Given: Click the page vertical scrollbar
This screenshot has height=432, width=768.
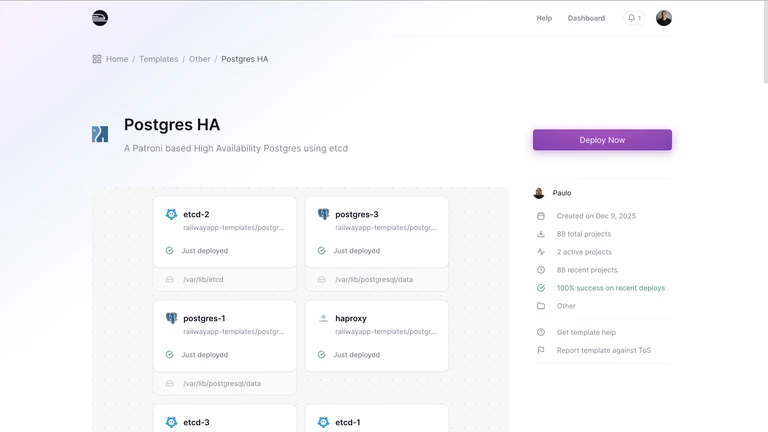Looking at the screenshot, I should click(766, 43).
